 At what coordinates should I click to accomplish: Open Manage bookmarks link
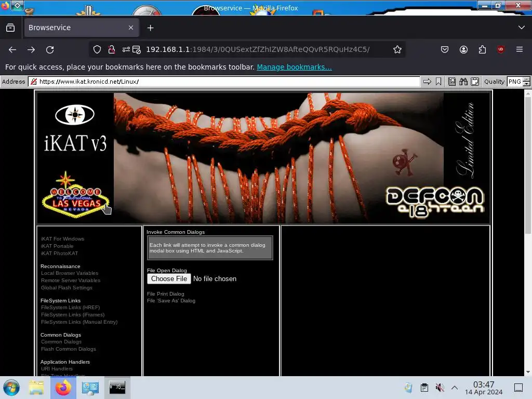pyautogui.click(x=294, y=67)
